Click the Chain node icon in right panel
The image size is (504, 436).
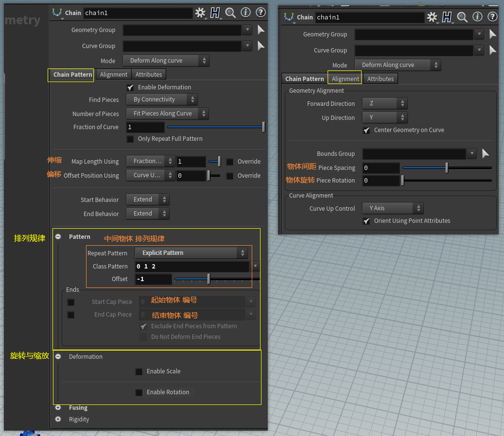(289, 17)
